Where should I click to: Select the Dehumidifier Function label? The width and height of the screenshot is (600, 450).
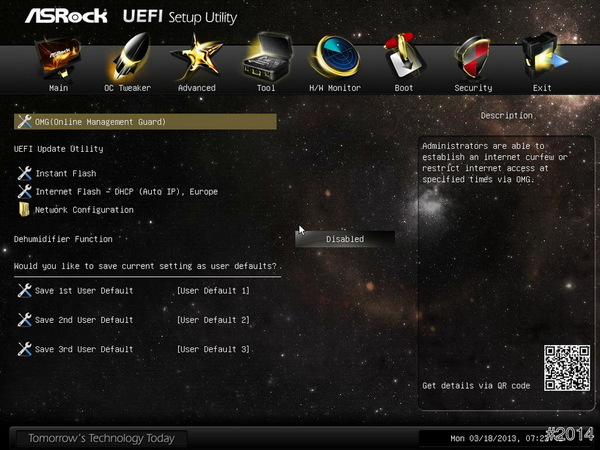click(x=63, y=239)
